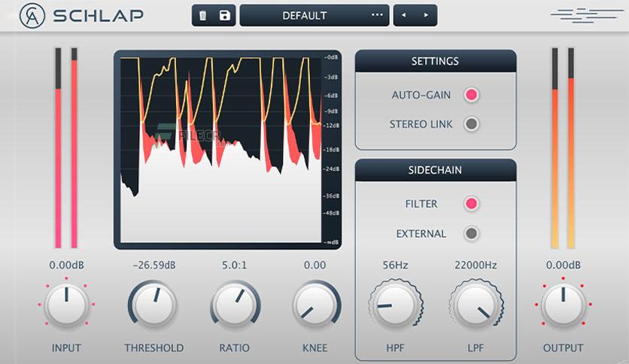Click the KNEE label under the knob
Image resolution: width=629 pixels, height=364 pixels.
pos(315,347)
